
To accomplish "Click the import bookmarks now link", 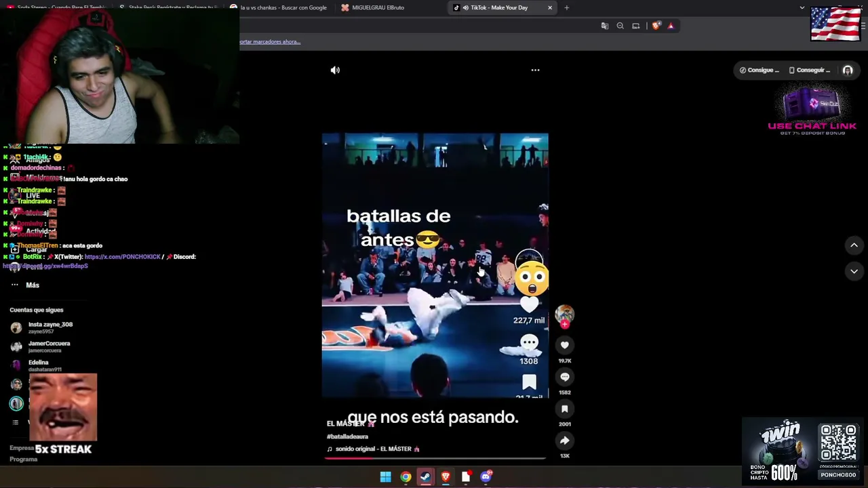I will click(270, 41).
